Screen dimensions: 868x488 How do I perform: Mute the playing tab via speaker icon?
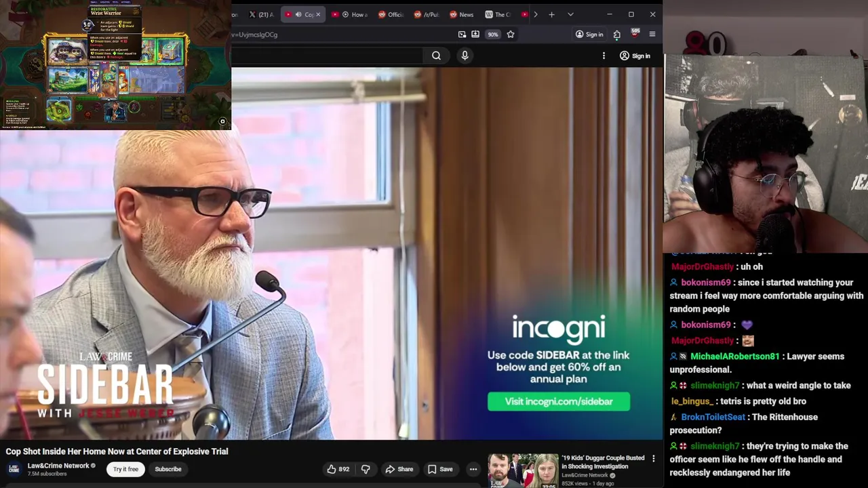click(298, 14)
